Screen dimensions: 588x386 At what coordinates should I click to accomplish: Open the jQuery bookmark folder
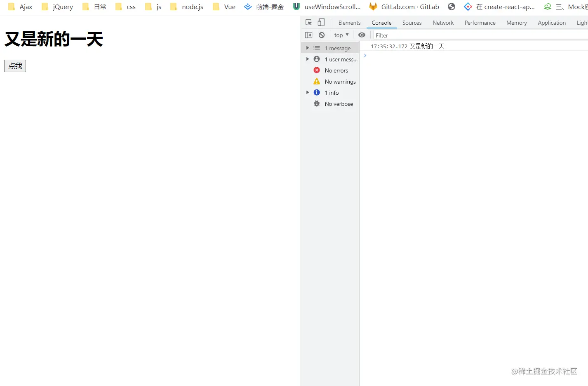(x=57, y=7)
